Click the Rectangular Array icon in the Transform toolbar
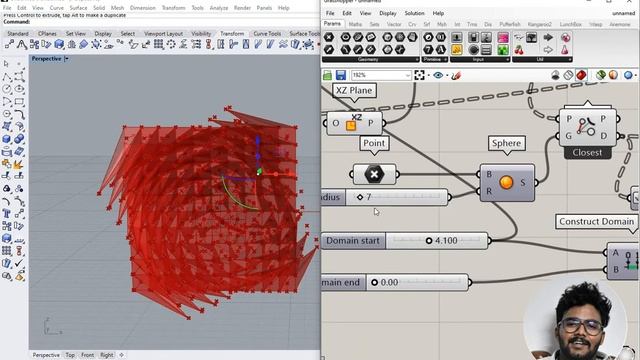Screen dimensions: 640x360 coord(158,44)
